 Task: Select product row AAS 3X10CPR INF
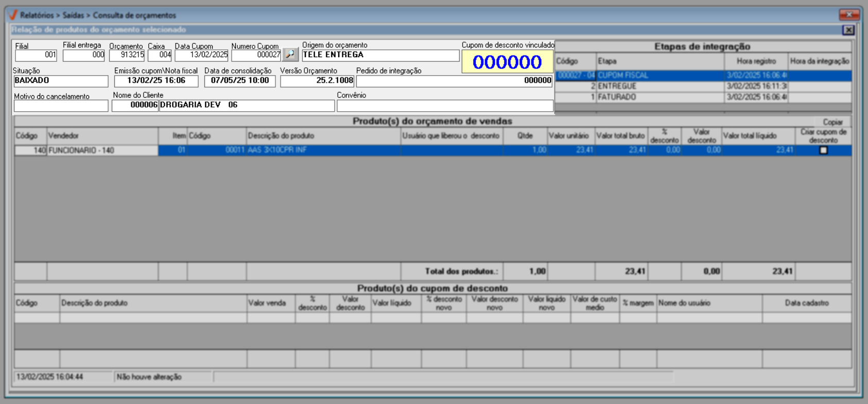[323, 150]
